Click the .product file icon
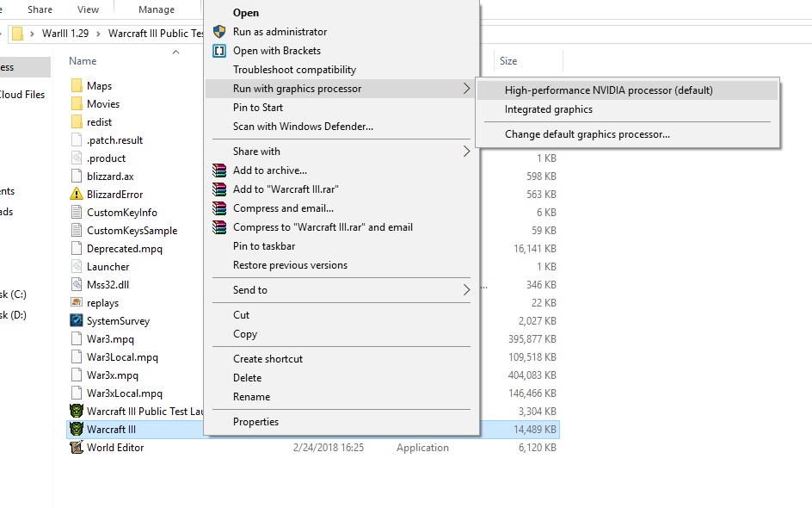812x508 pixels. pos(77,158)
